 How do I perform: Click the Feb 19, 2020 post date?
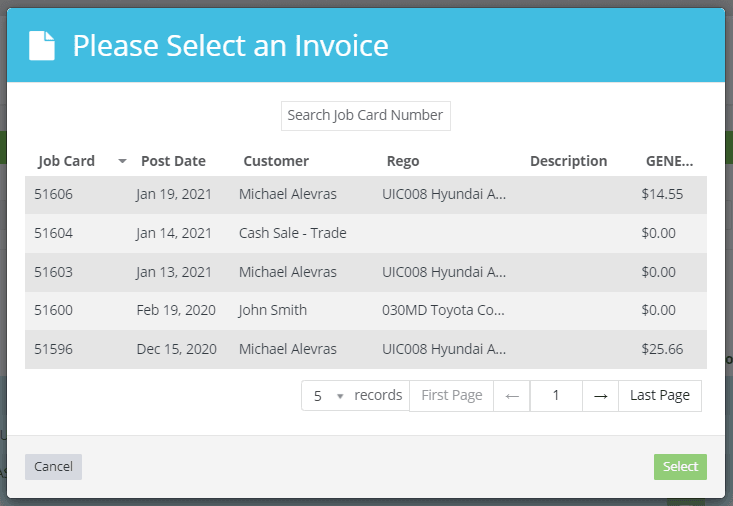[x=176, y=310]
